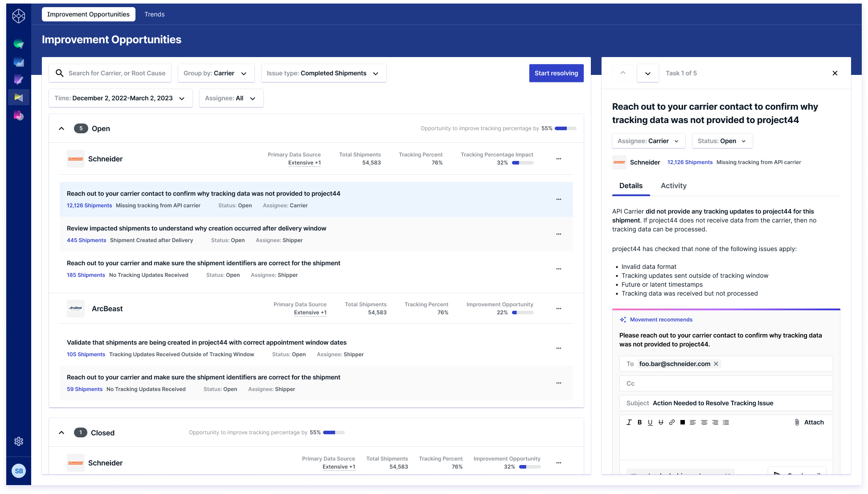Open settings gear in left sidebar
The width and height of the screenshot is (868, 494).
point(19,441)
